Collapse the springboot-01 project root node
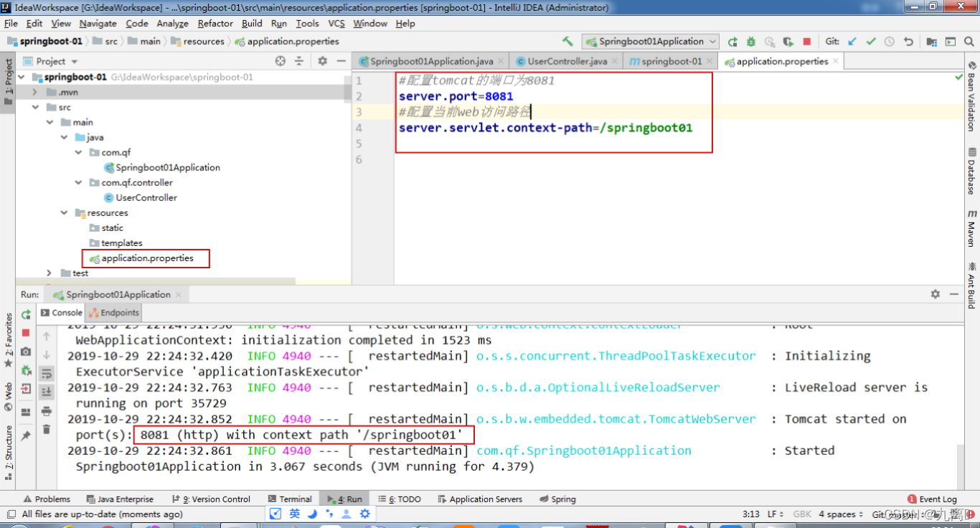Viewport: 980px width, 528px height. [22, 77]
